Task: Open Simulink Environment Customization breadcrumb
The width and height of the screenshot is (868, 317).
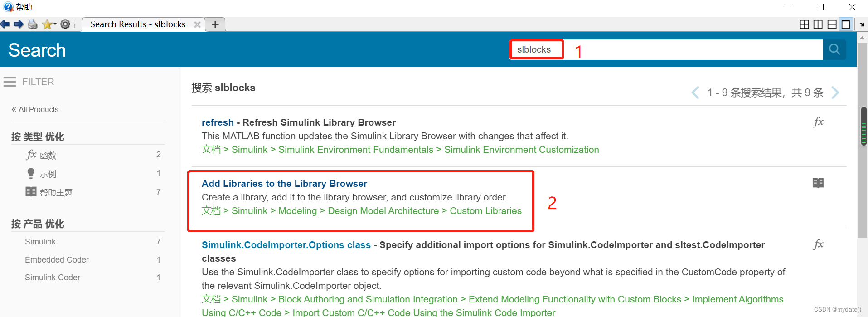Action: coord(522,150)
